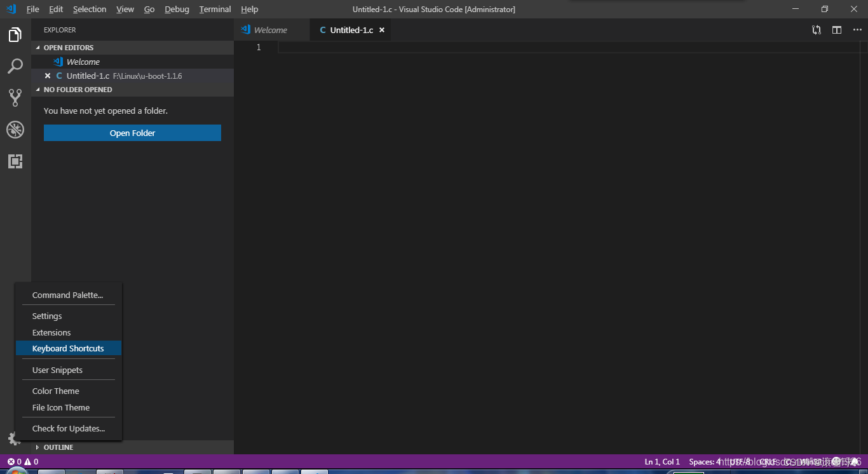Open the Debug view icon
The height and width of the screenshot is (474, 868).
tap(15, 130)
